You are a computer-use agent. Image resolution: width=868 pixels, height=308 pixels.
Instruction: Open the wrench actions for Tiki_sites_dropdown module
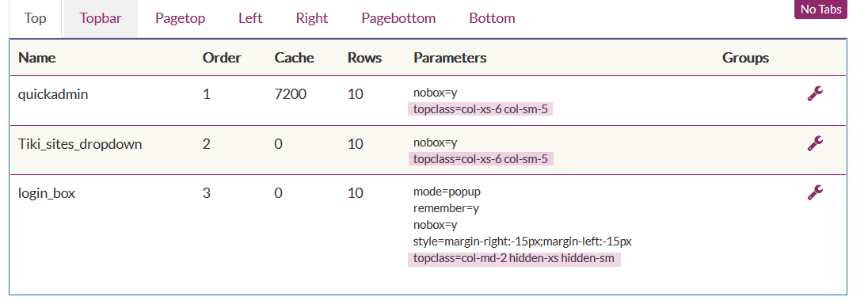[x=815, y=144]
